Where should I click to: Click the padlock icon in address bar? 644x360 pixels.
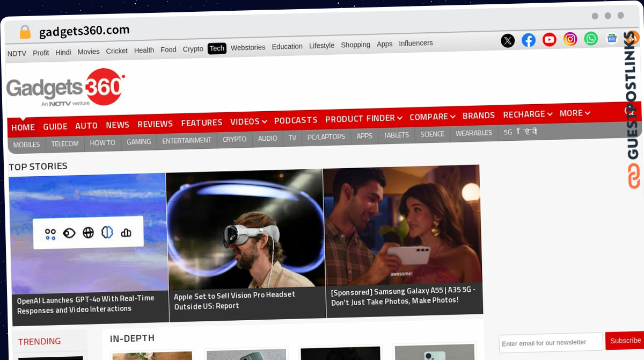(x=25, y=32)
